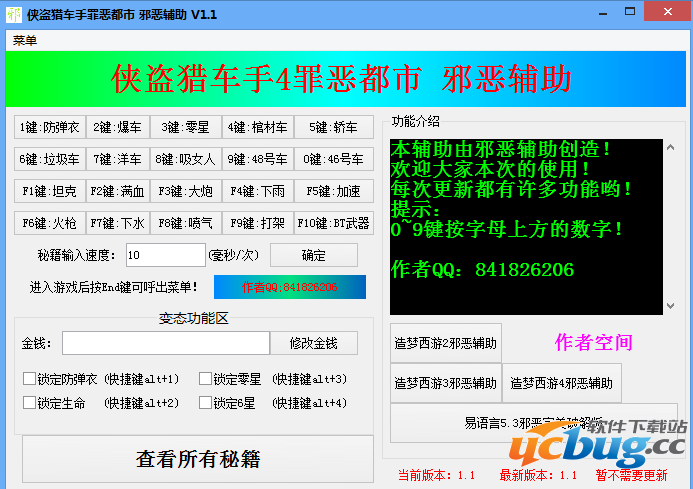
Task: Click the 5键:轿车 button
Action: pos(334,127)
